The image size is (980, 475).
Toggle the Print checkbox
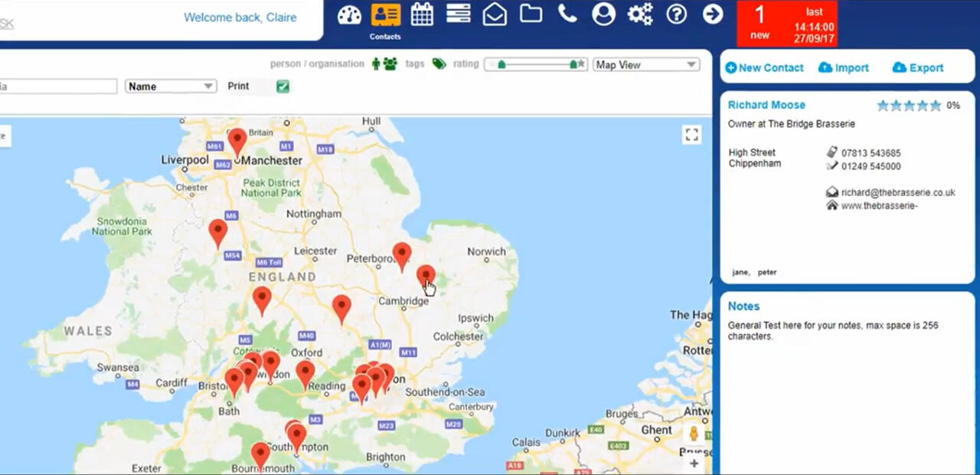coord(283,87)
